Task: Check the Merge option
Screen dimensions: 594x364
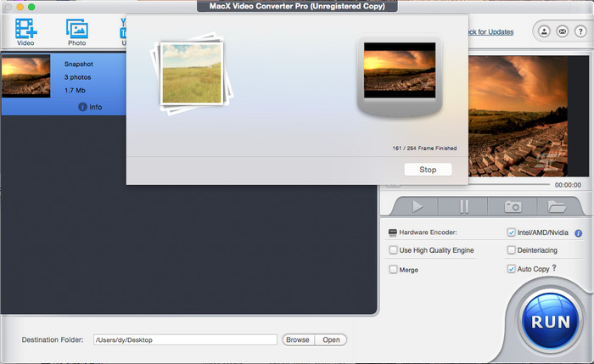Action: (393, 269)
